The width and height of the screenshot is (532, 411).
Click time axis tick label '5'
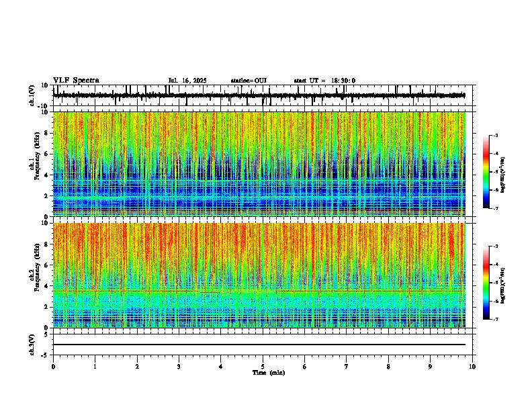(263, 367)
